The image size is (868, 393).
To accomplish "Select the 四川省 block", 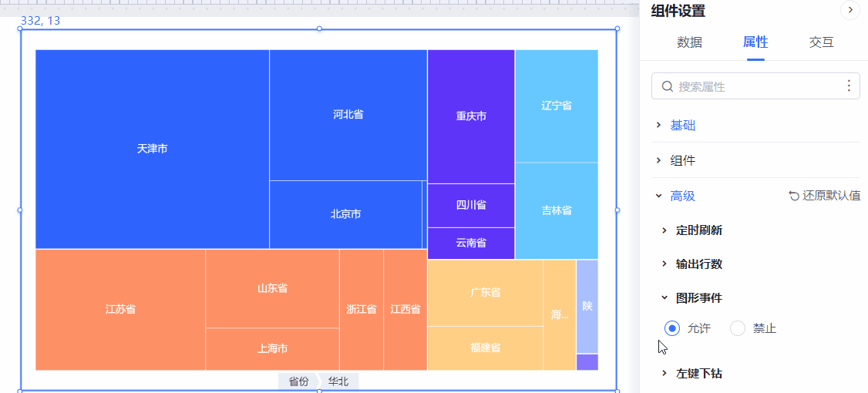I will tap(471, 205).
